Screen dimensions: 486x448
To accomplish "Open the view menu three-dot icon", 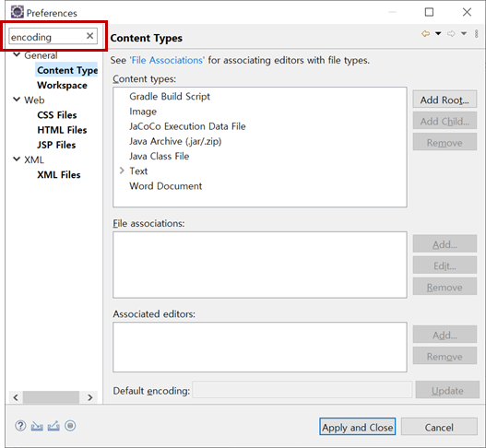I will 477,34.
